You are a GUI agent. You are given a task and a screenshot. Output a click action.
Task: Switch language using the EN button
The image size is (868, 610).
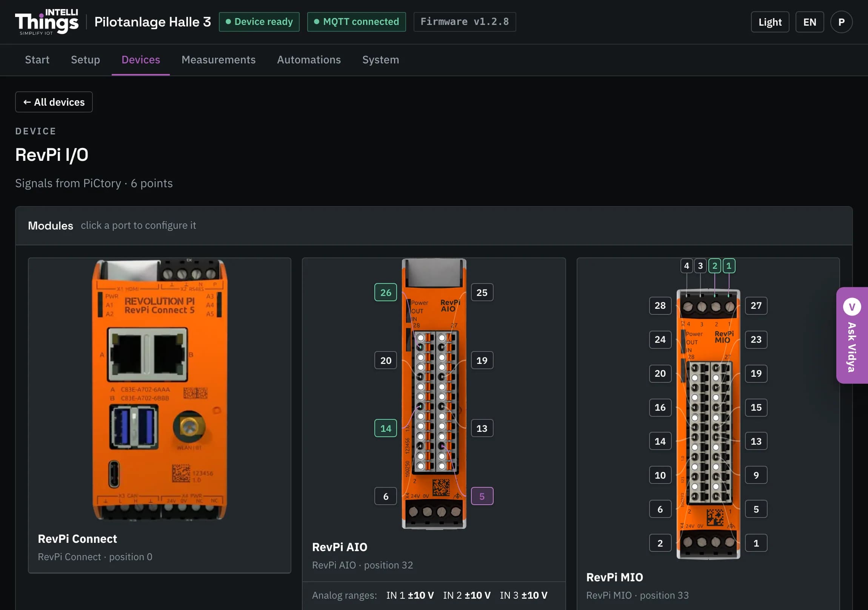[x=810, y=22]
